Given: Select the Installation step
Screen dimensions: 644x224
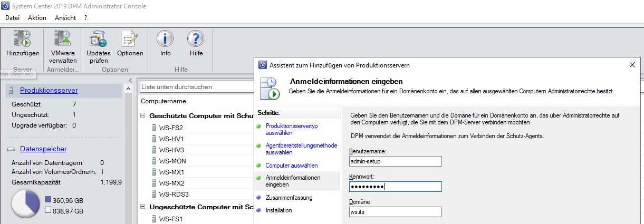Looking at the screenshot, I should 278,210.
